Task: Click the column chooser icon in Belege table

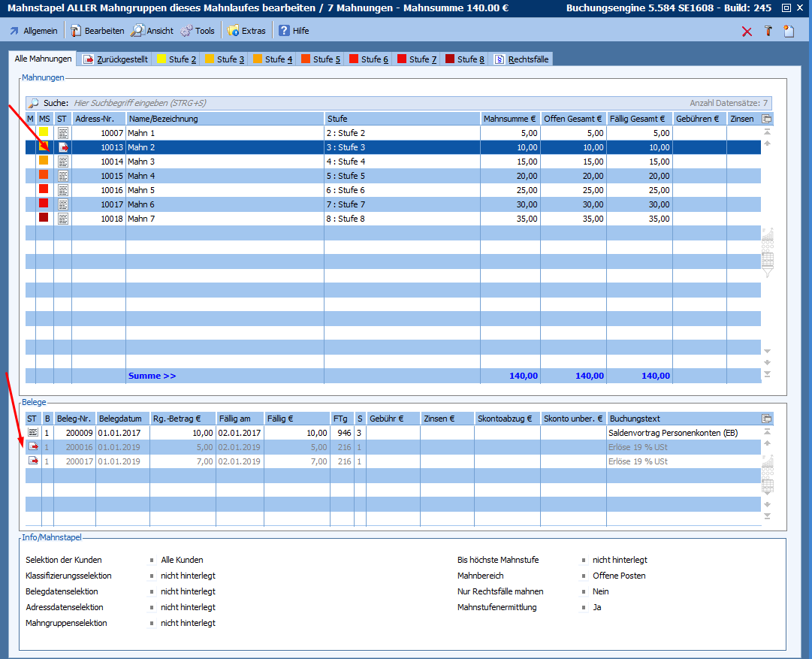Action: (x=766, y=419)
